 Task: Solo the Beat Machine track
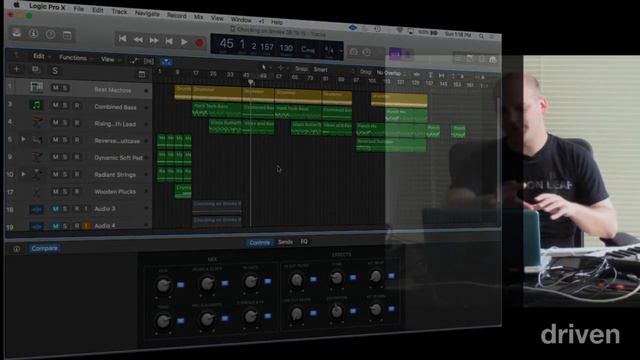[64, 88]
